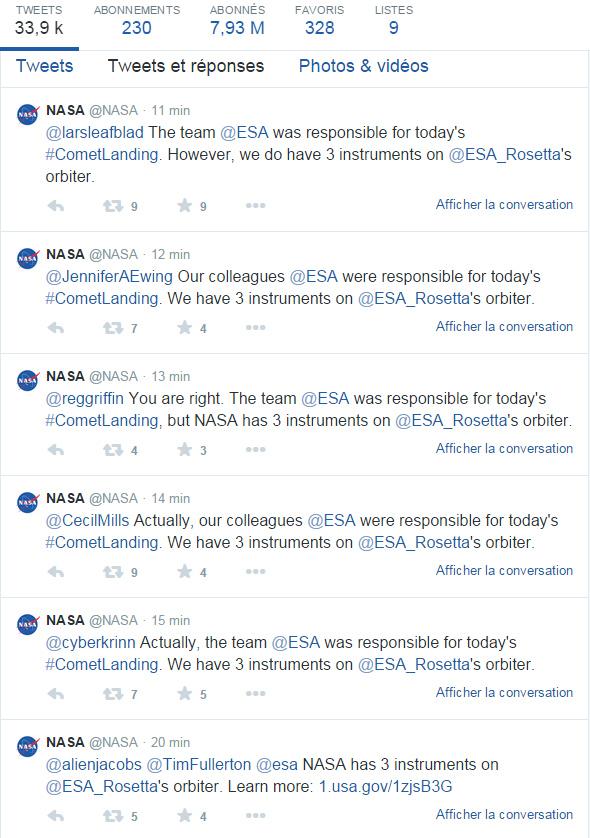Retweet the @JenniferAEwing reply tweet
The width and height of the screenshot is (590, 838).
pos(113,328)
